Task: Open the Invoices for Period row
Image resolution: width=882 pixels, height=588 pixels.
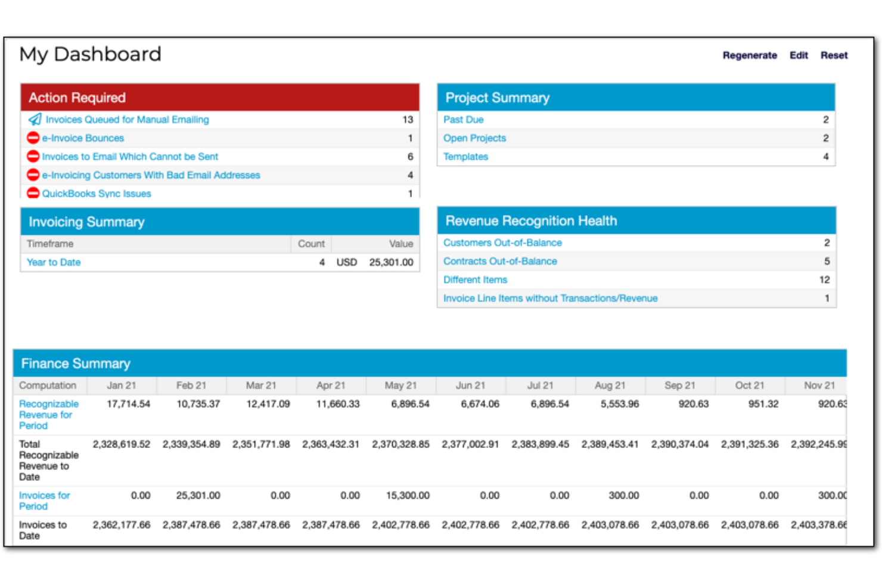Action: 44,500
